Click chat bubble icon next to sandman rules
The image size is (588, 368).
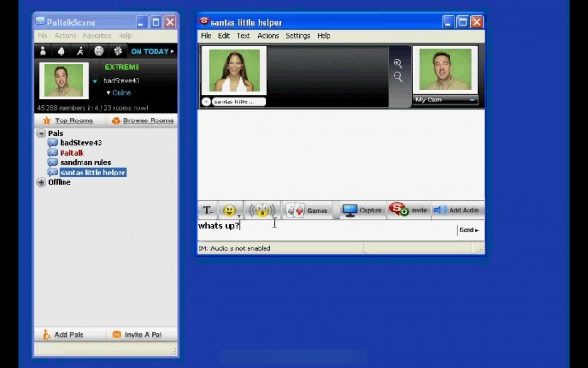pos(52,162)
